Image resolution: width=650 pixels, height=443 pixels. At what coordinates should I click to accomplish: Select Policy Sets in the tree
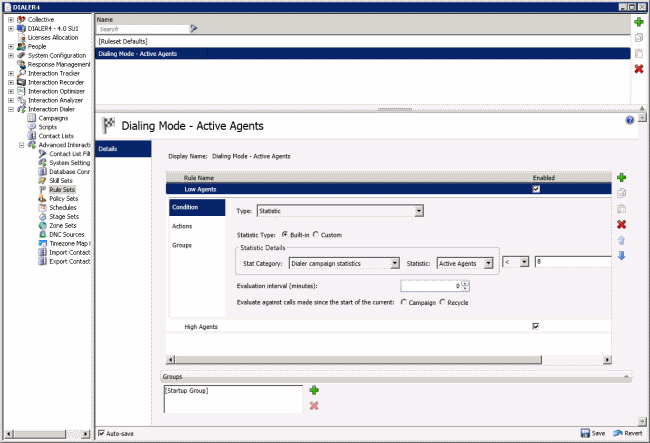[63, 198]
